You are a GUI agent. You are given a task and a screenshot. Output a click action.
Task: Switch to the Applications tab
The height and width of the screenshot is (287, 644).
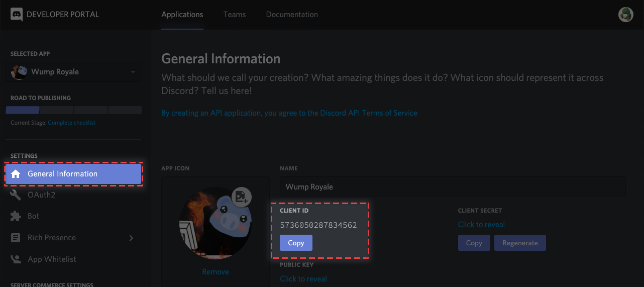[182, 15]
